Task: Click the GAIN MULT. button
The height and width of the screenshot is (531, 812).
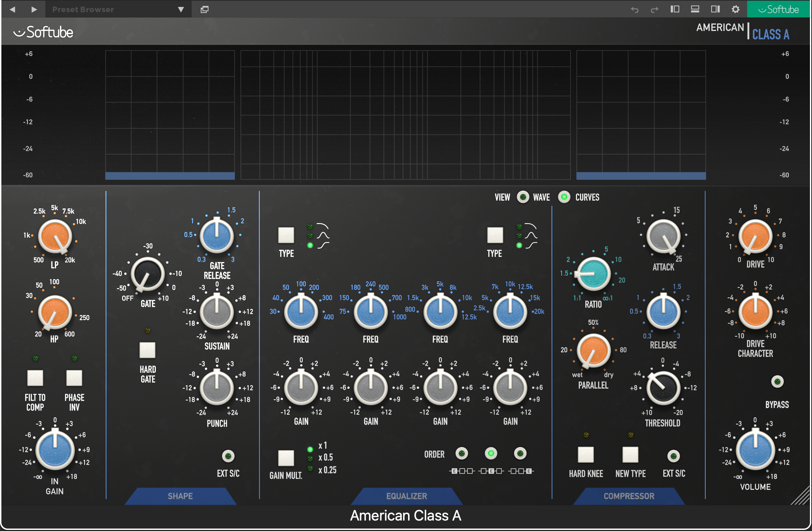Action: [x=286, y=458]
